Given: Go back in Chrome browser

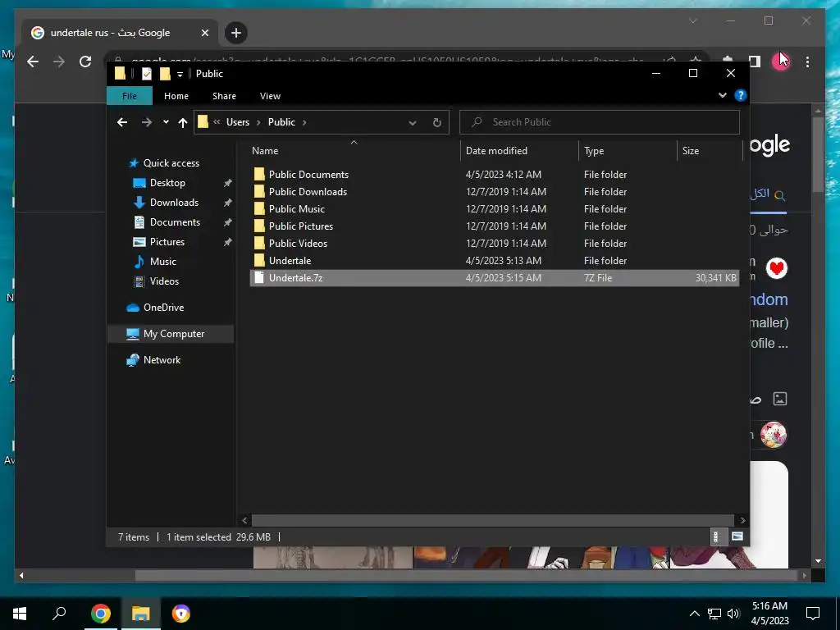Looking at the screenshot, I should coord(33,62).
